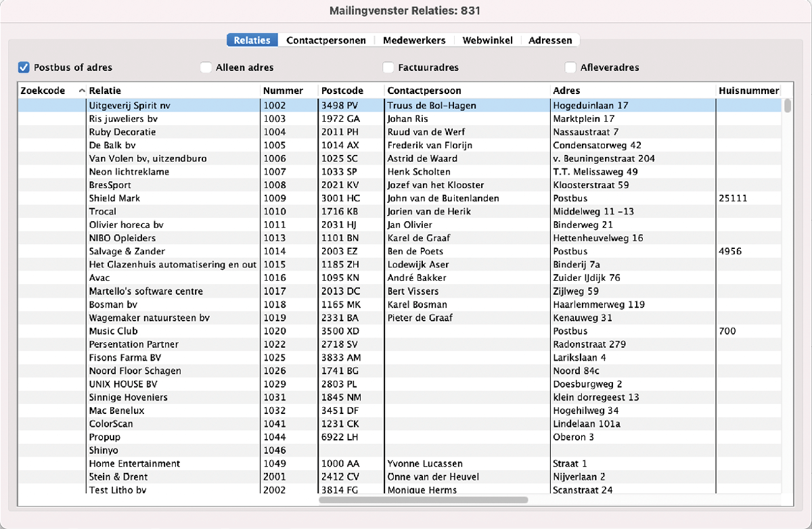Select Het Glazenhuis automatisering row
The height and width of the screenshot is (529, 812).
point(399,264)
